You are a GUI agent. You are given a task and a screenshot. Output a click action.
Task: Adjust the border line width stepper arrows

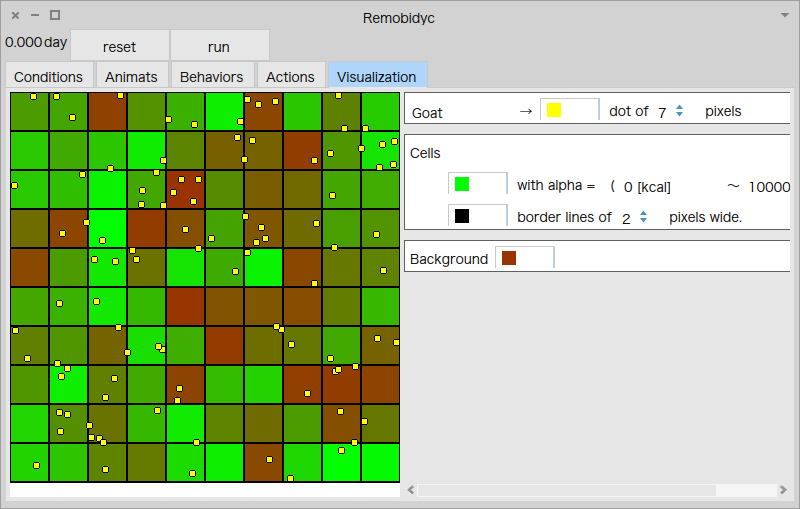pos(644,216)
